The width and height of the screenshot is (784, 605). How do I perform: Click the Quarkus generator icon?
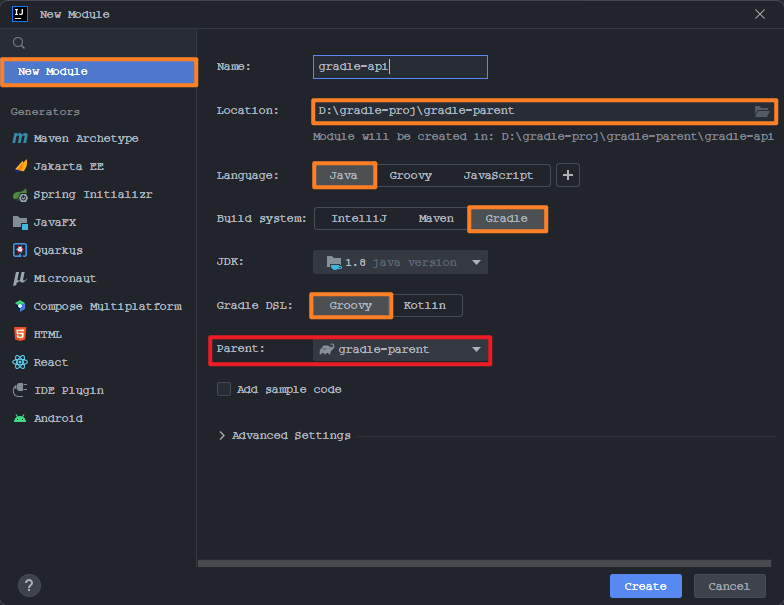coord(20,250)
